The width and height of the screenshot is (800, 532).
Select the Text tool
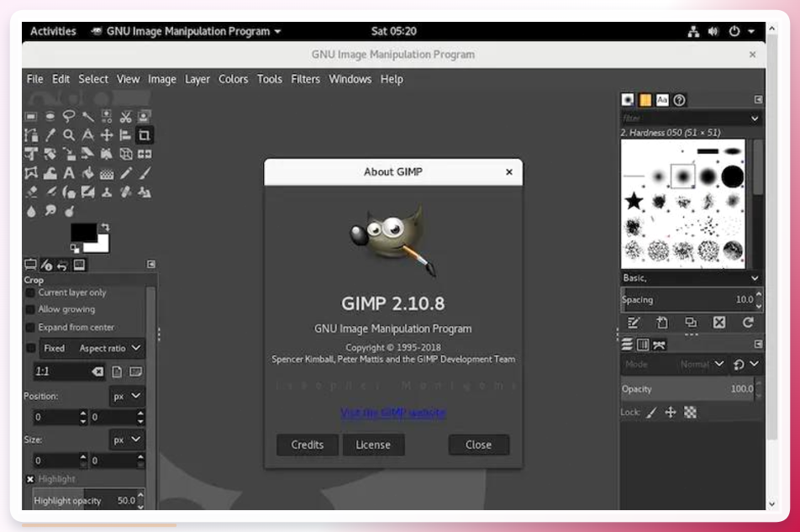69,173
